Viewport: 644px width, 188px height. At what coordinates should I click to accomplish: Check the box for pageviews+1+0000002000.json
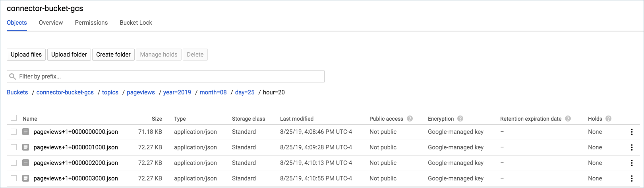14,163
